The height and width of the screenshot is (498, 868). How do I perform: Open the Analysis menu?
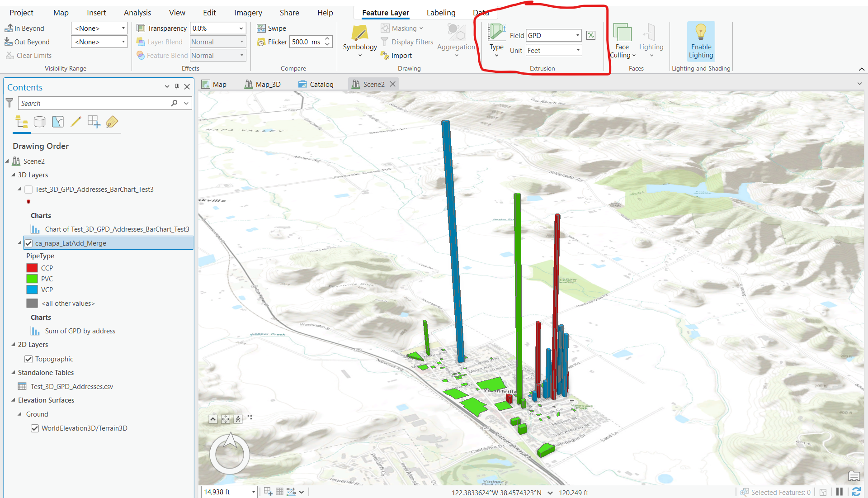[x=137, y=12]
